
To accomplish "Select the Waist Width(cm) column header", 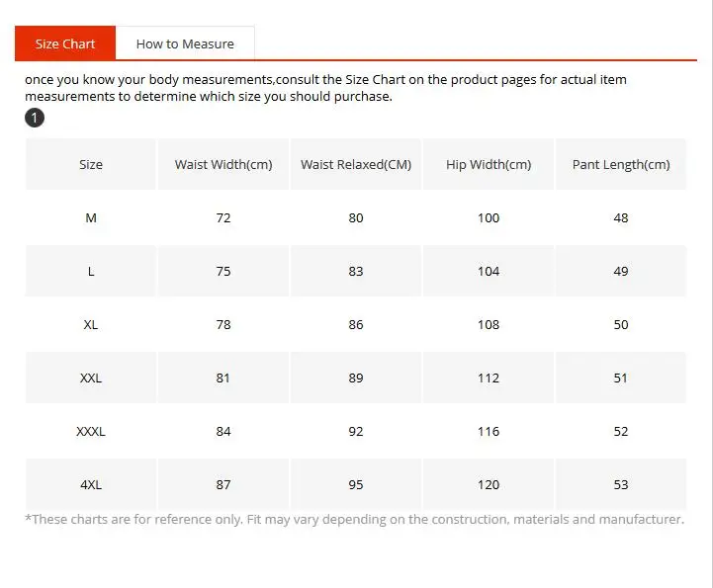I will tap(223, 165).
